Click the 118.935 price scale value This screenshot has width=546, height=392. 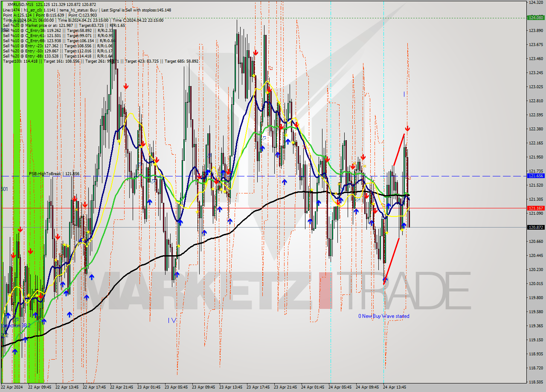point(536,354)
